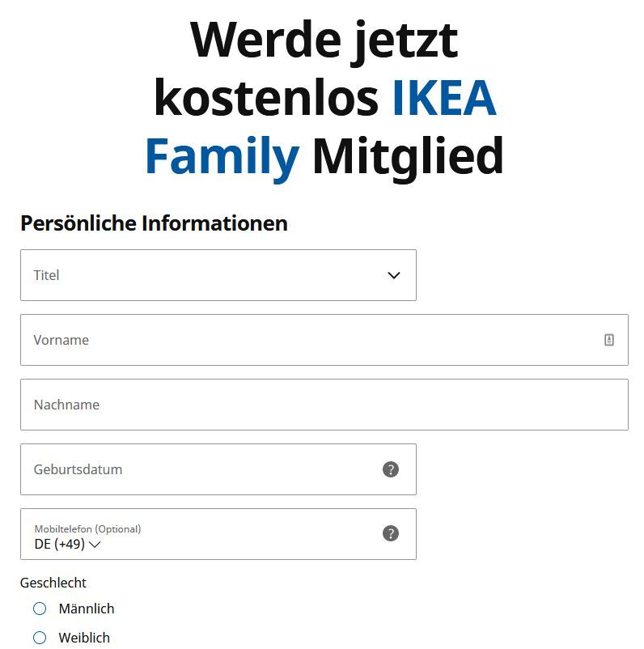Image resolution: width=644 pixels, height=649 pixels.
Task: Click the Geschlecht section label
Action: pyautogui.click(x=55, y=583)
